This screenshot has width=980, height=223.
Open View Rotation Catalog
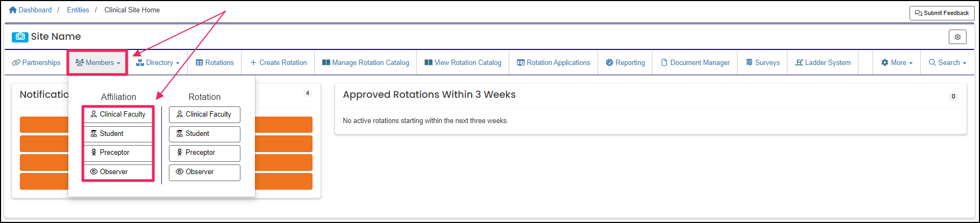click(463, 62)
